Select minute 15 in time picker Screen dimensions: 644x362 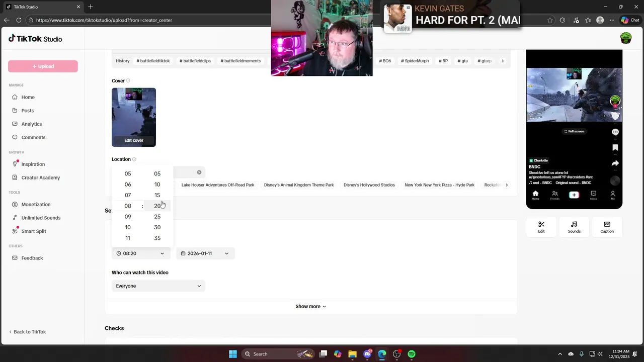tap(157, 195)
